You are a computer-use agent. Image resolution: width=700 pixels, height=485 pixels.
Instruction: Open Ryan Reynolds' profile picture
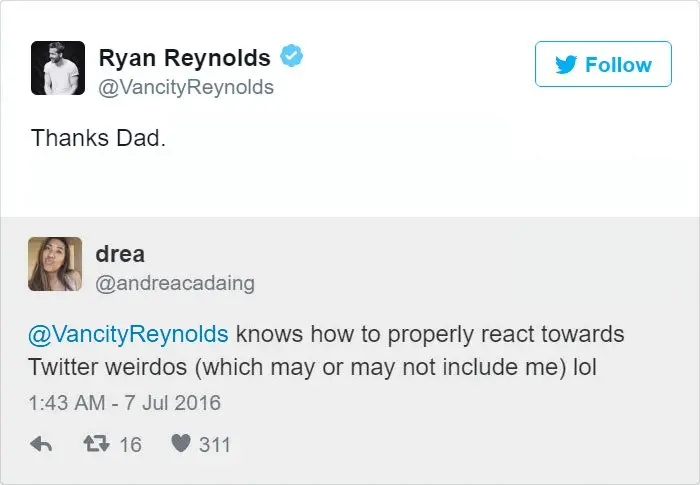58,68
